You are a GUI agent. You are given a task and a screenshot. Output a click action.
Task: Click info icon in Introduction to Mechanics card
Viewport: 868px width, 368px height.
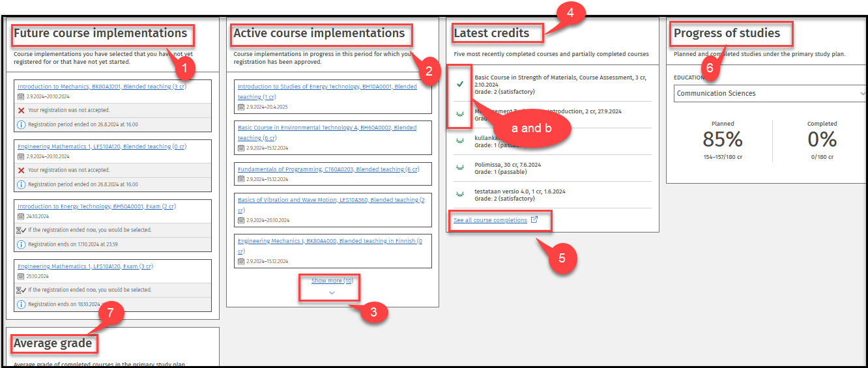coord(22,124)
